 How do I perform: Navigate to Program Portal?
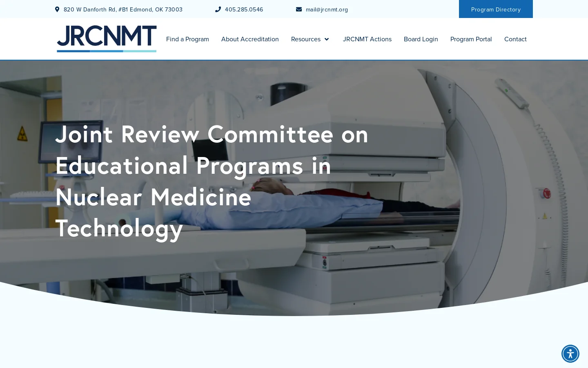click(471, 39)
